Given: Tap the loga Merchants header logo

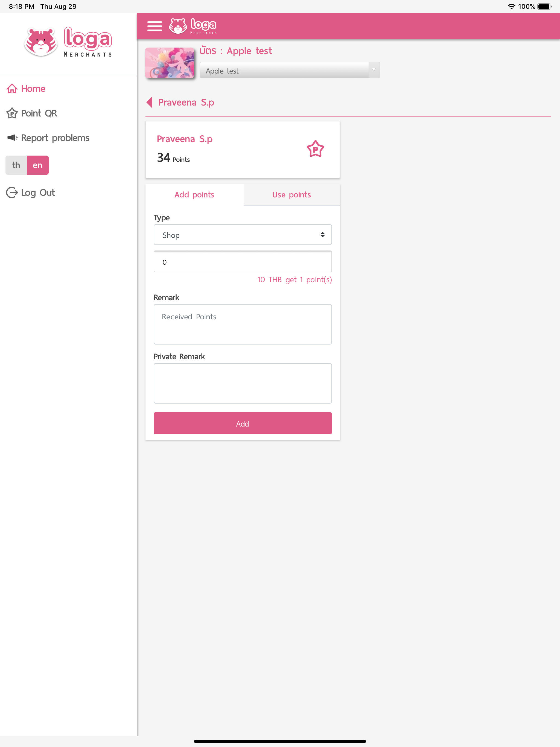Looking at the screenshot, I should [193, 26].
